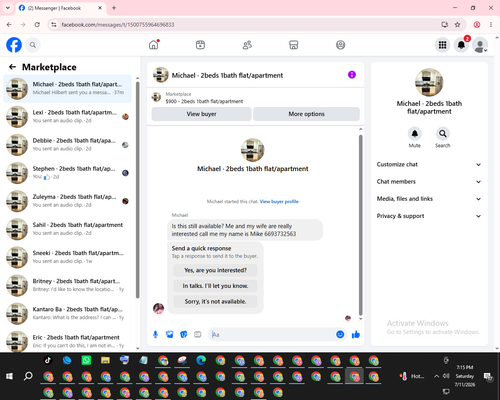500x400 pixels.
Task: Expand the Privacy & support section
Action: 429,216
